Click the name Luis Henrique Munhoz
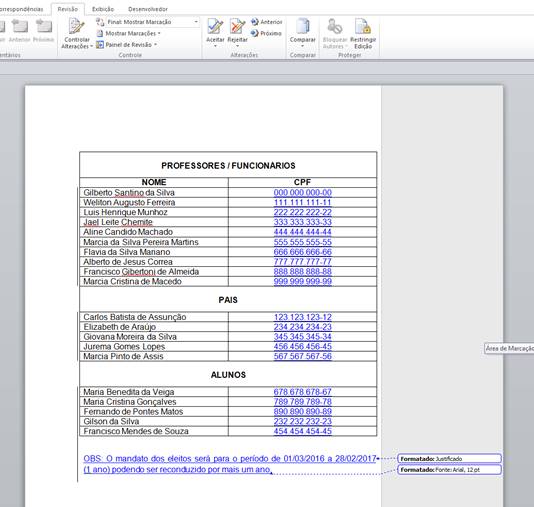This screenshot has width=534, height=507. pyautogui.click(x=125, y=212)
